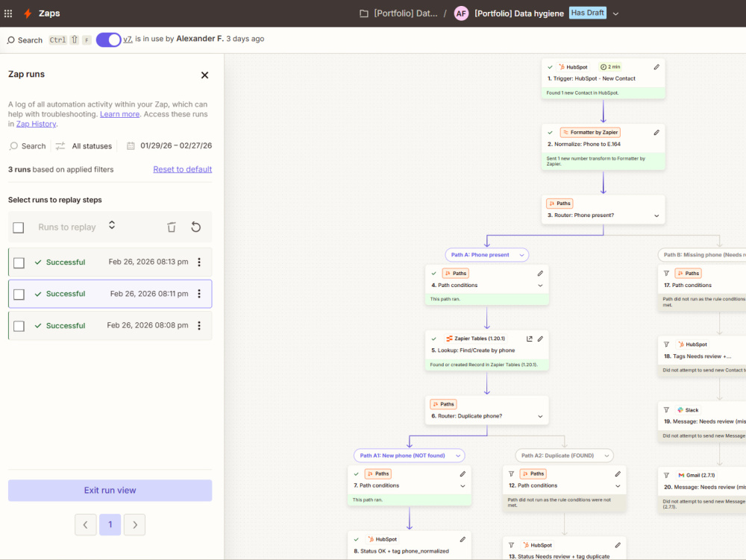Open the date range 01/29/26 – 02/27/26 picker
Screen dimensions: 746x560
pyautogui.click(x=169, y=145)
